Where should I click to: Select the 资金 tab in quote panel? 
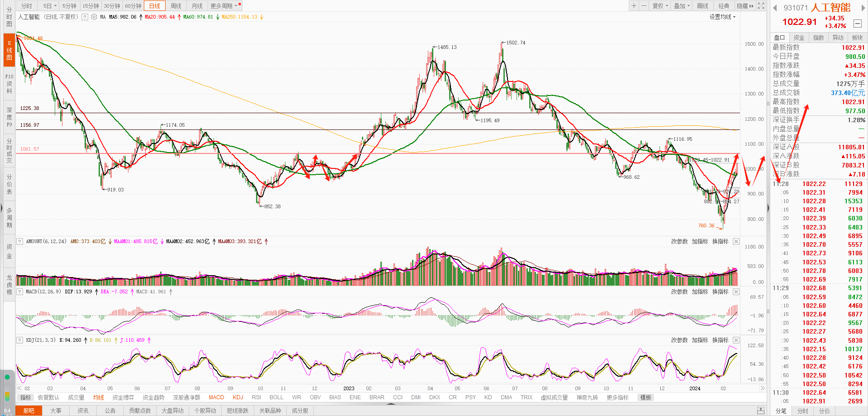[799, 38]
